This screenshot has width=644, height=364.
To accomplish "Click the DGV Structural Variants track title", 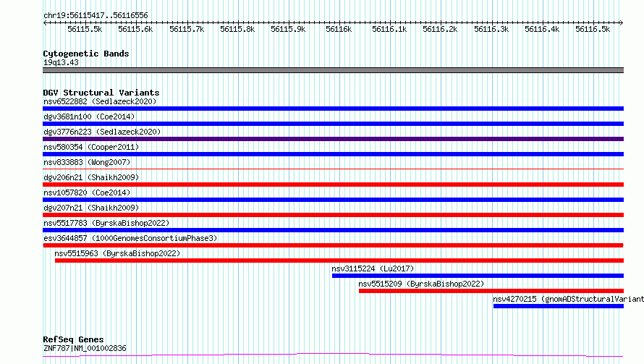I will (x=101, y=93).
